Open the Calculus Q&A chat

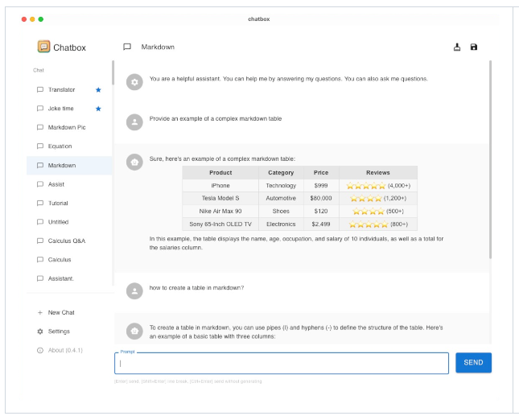(69, 241)
